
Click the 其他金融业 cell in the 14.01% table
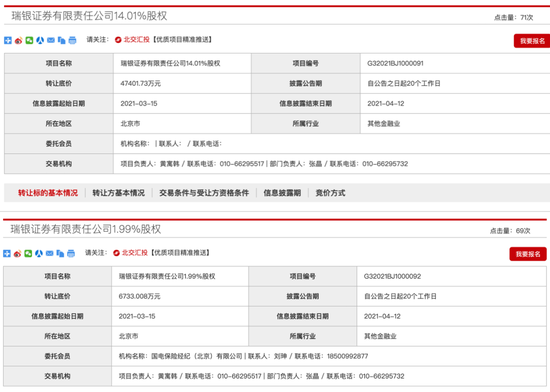coord(455,123)
